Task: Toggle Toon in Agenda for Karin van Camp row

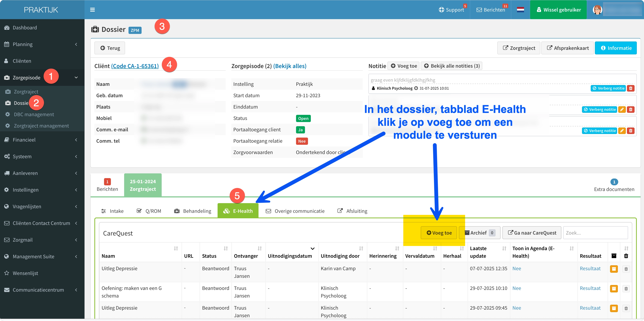Action: 516,269
